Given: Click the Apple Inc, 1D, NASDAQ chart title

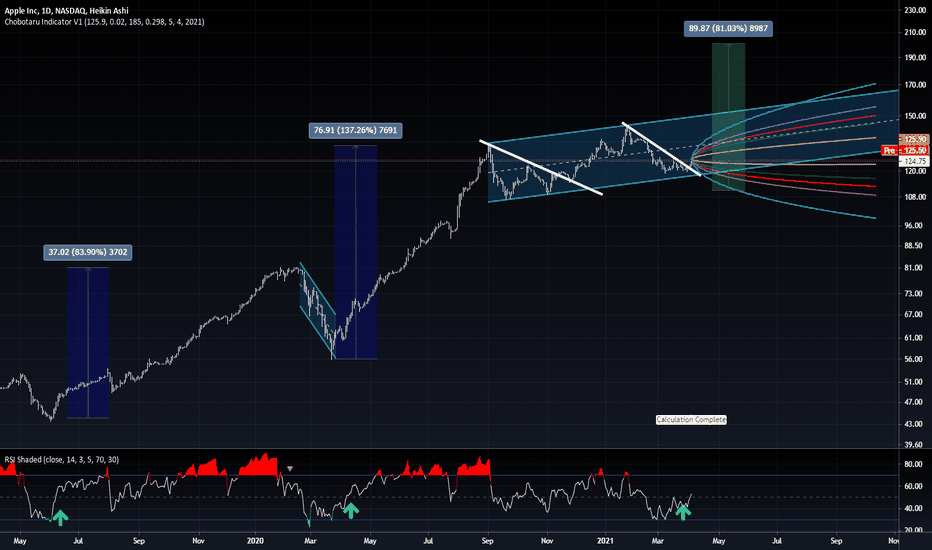Looking at the screenshot, I should [67, 11].
